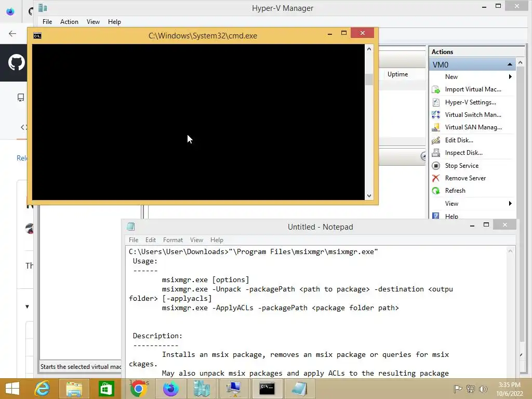532x399 pixels.
Task: Click the Action Center flag tray icon
Action: click(458, 389)
